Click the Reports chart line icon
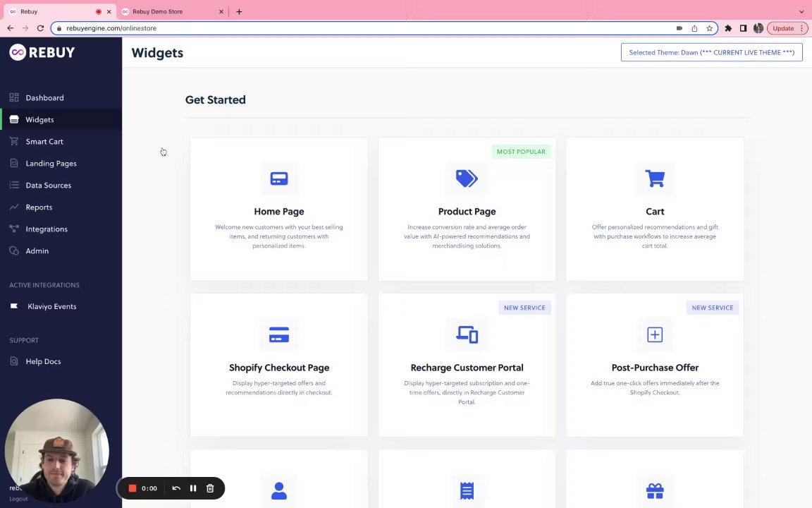 coord(14,207)
